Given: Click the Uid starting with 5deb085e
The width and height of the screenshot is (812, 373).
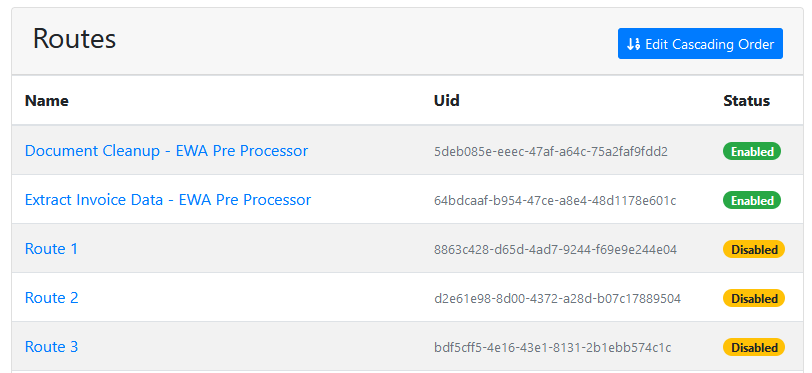Looking at the screenshot, I should 551,152.
